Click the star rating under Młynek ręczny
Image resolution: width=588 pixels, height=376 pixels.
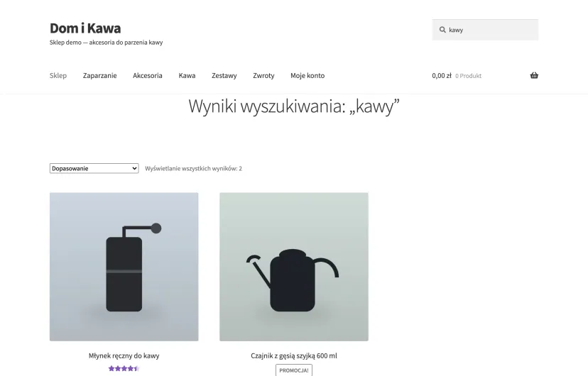coord(124,368)
